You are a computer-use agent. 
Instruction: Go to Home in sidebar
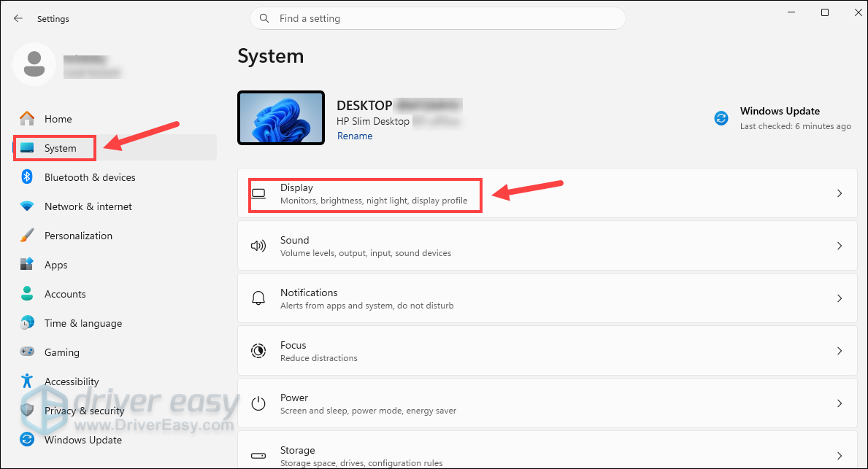pos(58,119)
